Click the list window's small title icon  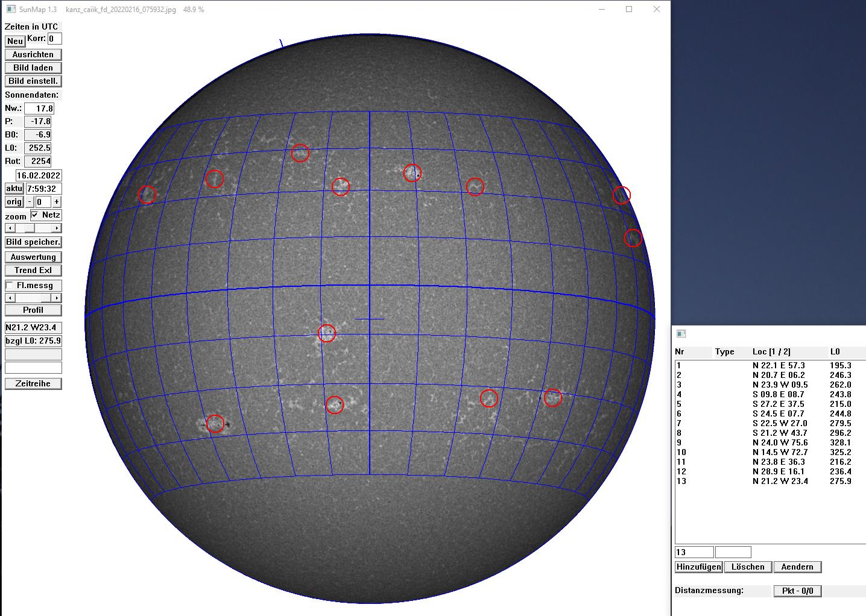(x=681, y=334)
